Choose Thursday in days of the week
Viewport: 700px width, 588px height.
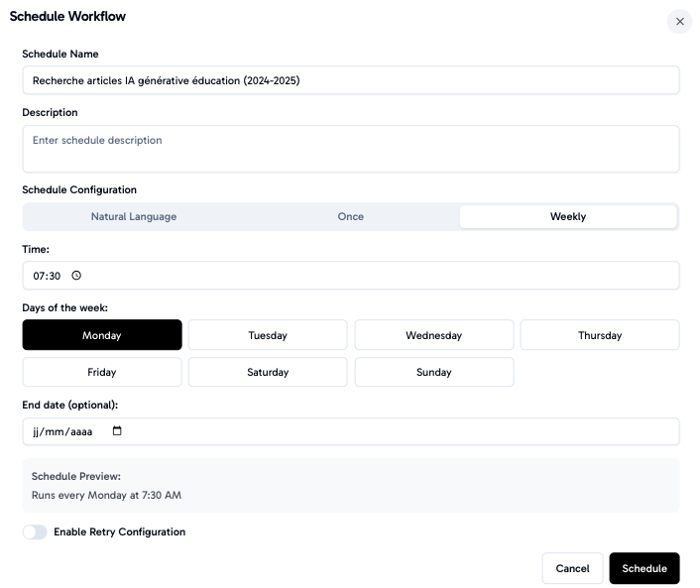coord(599,335)
